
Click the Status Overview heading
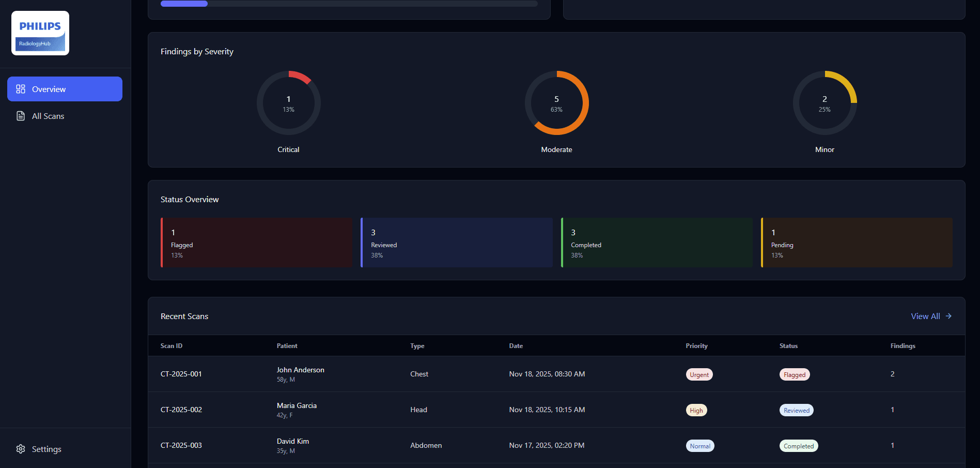point(190,200)
